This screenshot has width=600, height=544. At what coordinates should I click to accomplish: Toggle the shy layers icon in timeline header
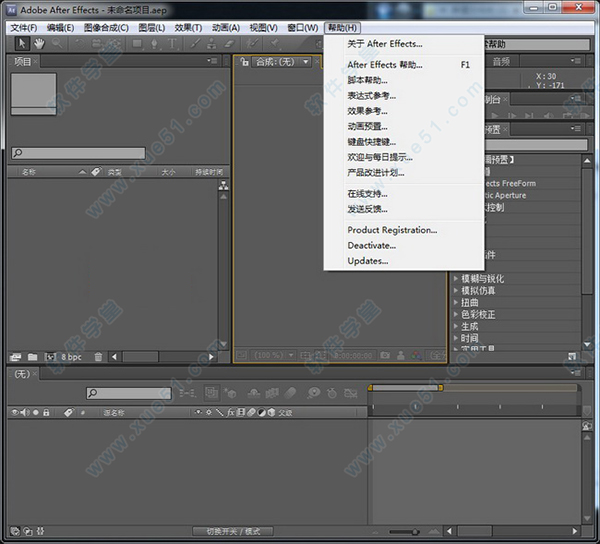pos(254,393)
